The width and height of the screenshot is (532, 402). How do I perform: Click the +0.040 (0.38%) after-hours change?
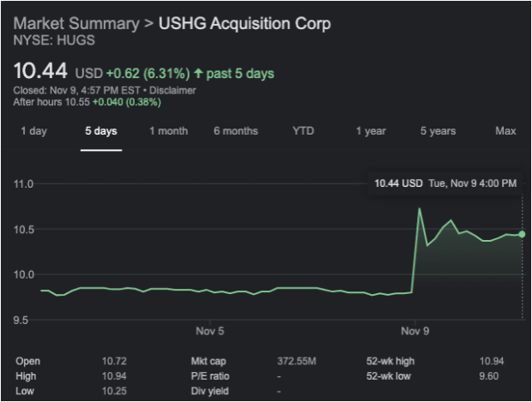tap(127, 102)
